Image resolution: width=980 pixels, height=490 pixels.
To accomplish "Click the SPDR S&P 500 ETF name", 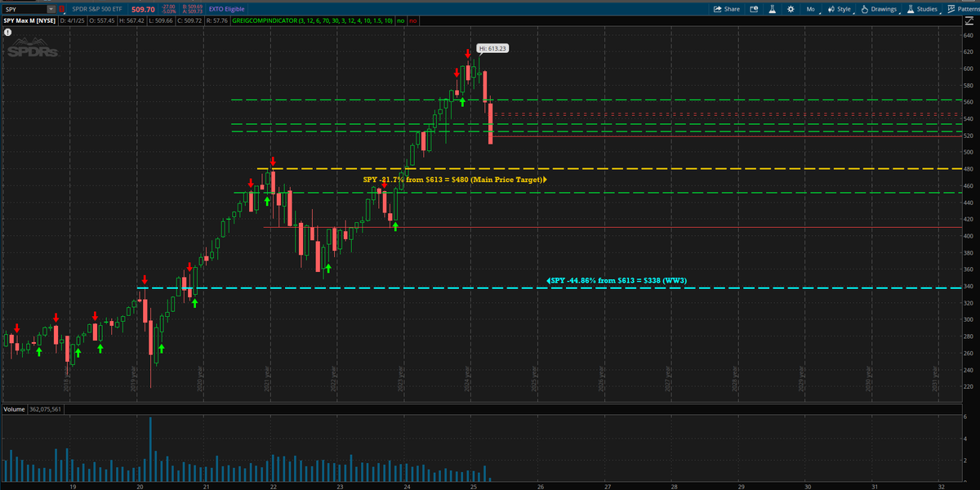I will [x=97, y=9].
